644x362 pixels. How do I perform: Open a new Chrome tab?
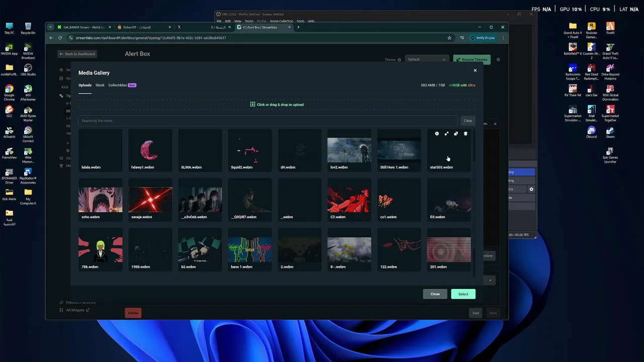(x=298, y=27)
